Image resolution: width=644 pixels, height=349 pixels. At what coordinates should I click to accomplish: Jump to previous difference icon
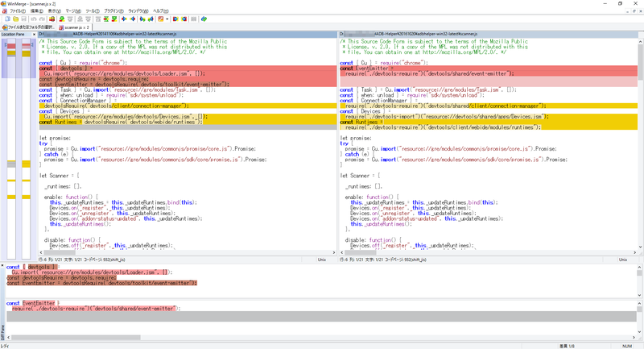point(70,19)
